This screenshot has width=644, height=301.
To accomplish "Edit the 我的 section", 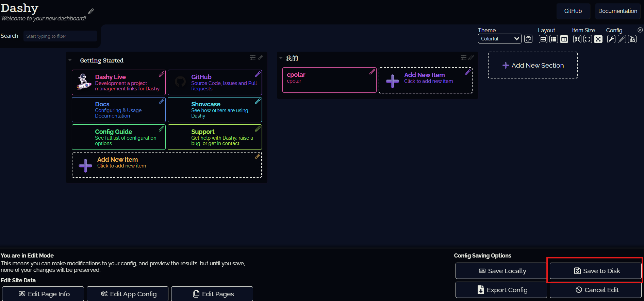I will click(x=471, y=57).
